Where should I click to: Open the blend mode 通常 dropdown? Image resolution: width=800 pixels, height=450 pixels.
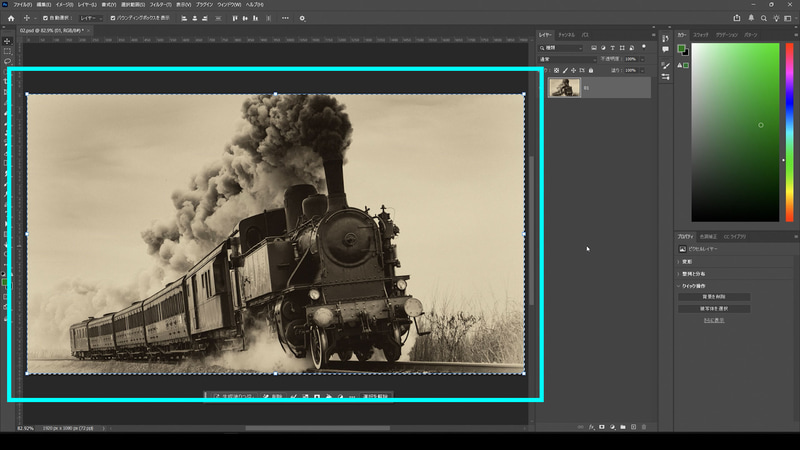click(x=566, y=59)
